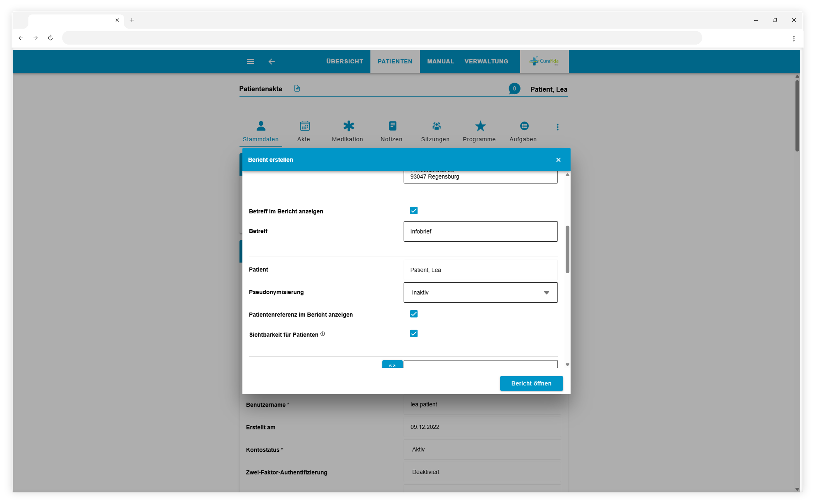The width and height of the screenshot is (815, 504).
Task: Uncheck Patientenreferenz im Bericht anzeigen
Action: point(414,314)
